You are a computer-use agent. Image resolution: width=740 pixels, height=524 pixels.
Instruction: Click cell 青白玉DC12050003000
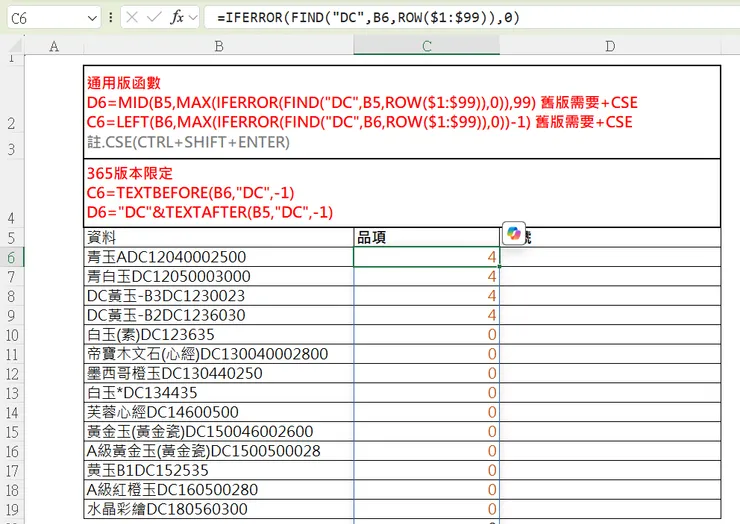click(x=219, y=277)
